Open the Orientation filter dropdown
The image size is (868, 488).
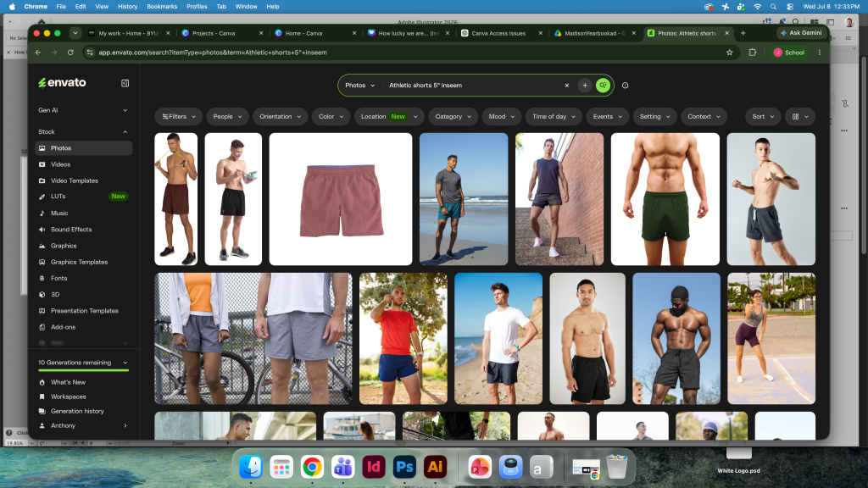pos(280,117)
